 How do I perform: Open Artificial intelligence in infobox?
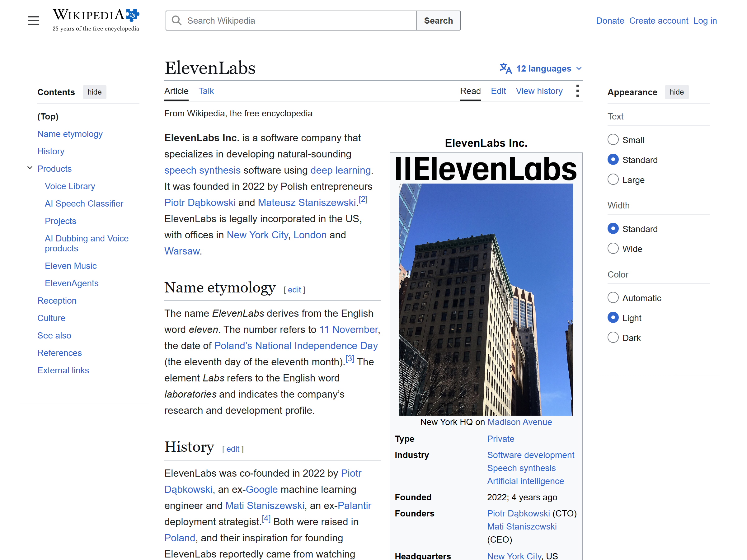click(525, 481)
